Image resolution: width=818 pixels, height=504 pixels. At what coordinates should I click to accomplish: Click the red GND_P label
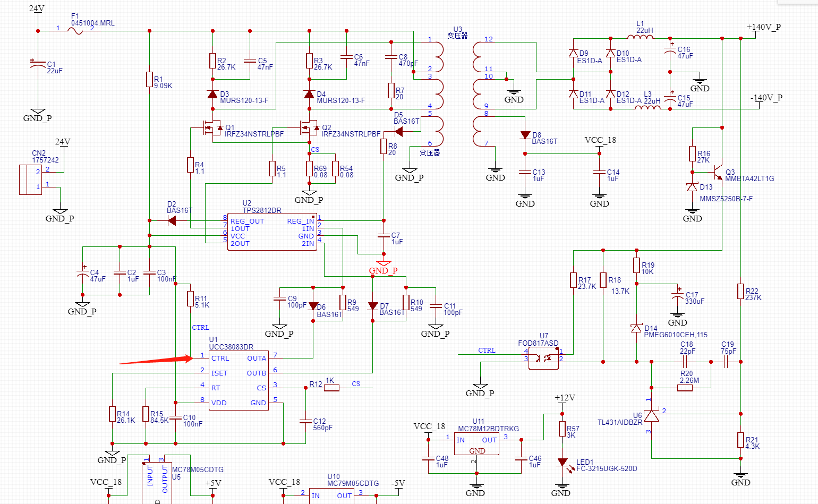383,271
